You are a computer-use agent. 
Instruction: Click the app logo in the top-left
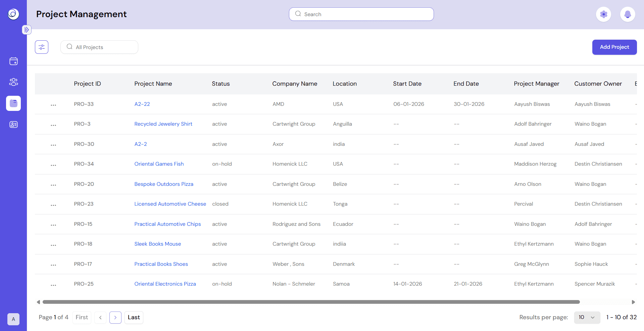click(x=13, y=14)
